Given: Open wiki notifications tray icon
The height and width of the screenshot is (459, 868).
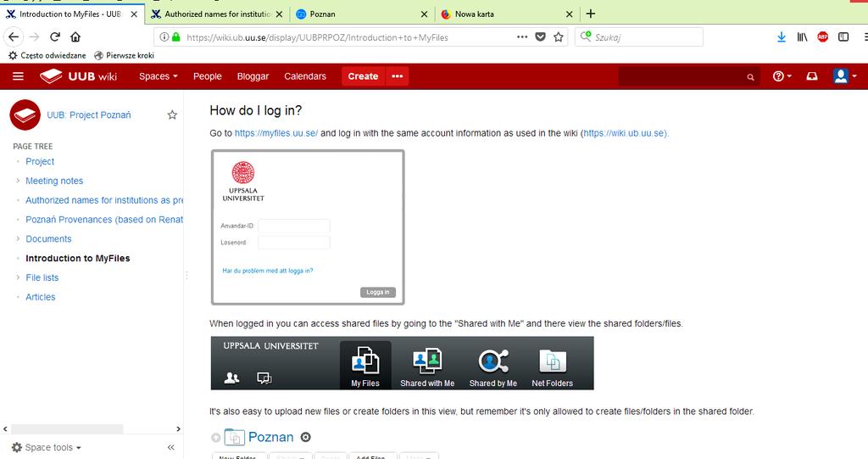Looking at the screenshot, I should click(811, 76).
